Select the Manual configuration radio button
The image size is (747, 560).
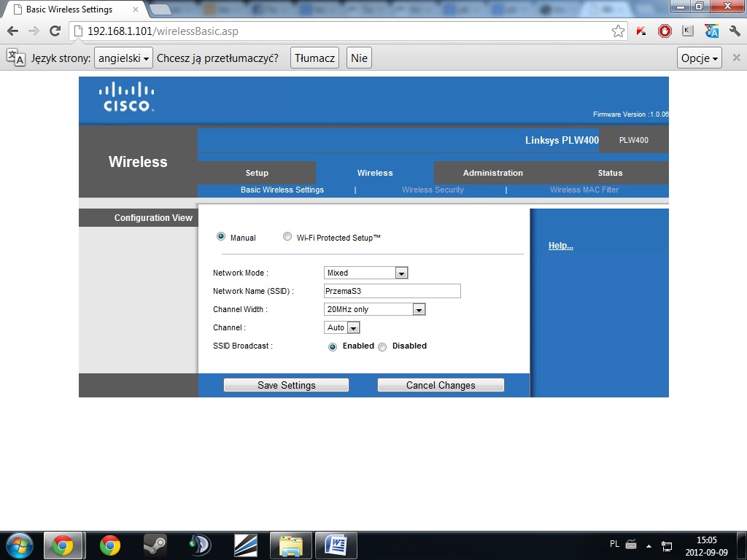tap(220, 236)
